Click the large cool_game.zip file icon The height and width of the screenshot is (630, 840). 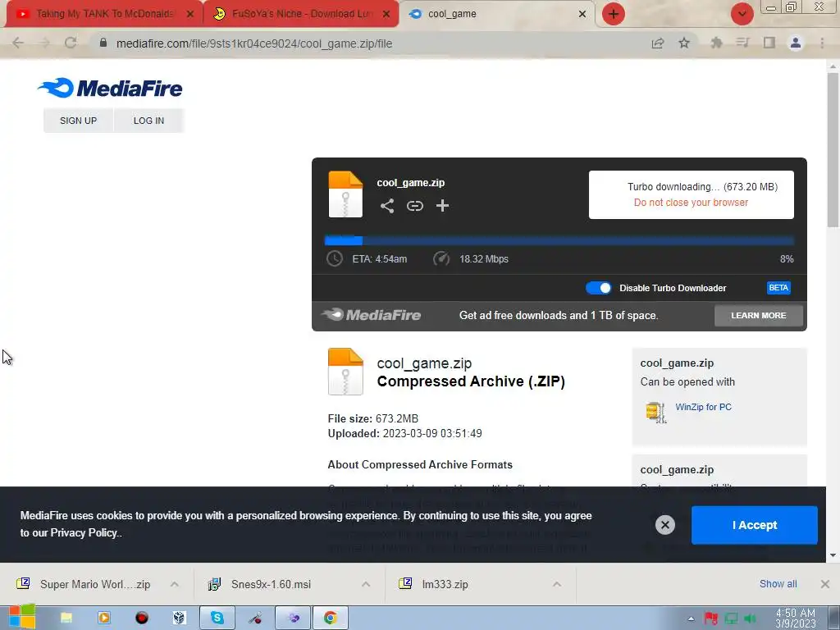[x=345, y=372]
